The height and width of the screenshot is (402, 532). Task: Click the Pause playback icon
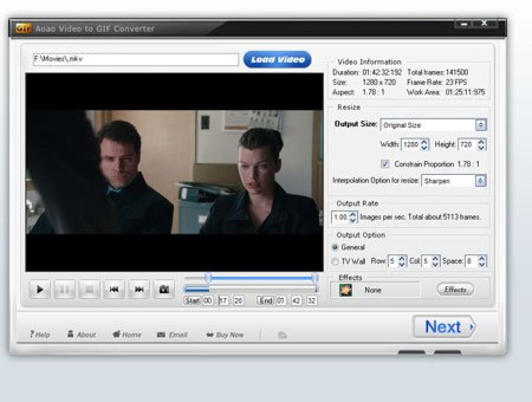[65, 289]
